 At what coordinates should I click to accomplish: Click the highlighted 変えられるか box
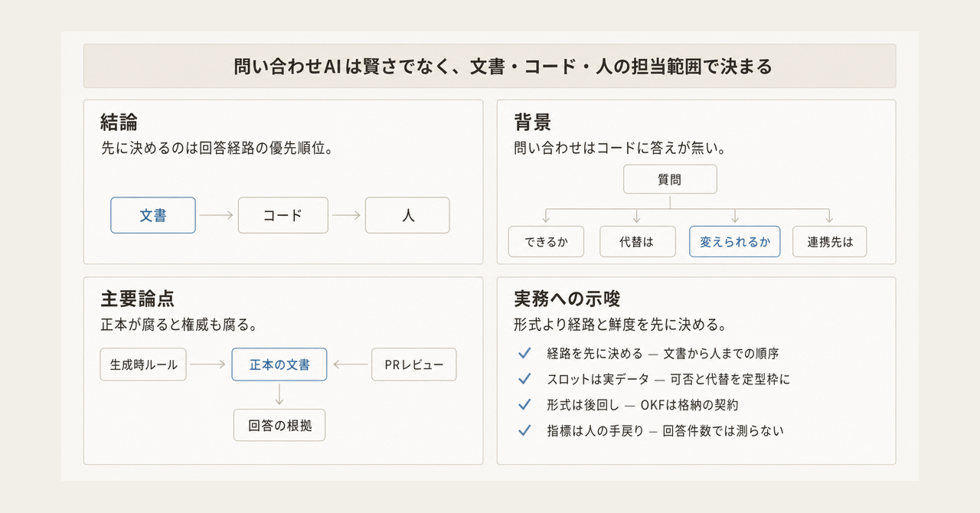[734, 241]
